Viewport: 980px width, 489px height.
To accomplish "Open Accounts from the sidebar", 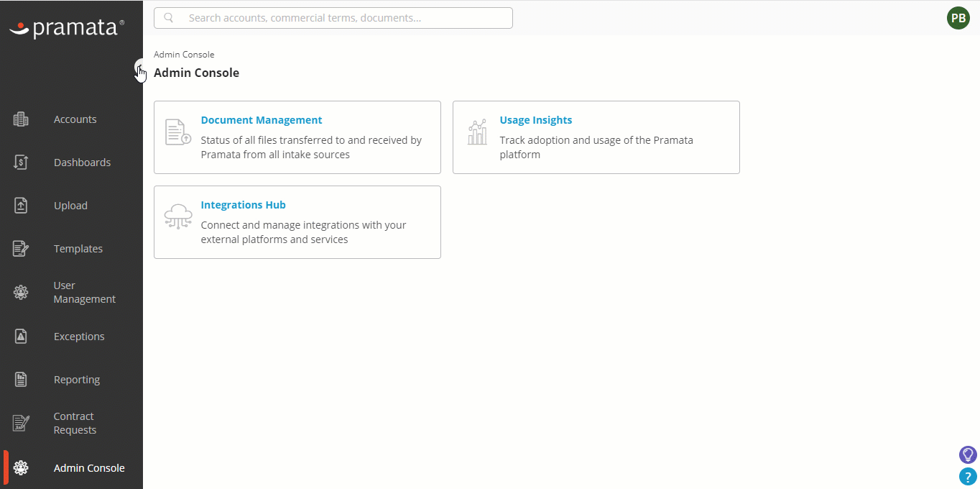I will [75, 119].
